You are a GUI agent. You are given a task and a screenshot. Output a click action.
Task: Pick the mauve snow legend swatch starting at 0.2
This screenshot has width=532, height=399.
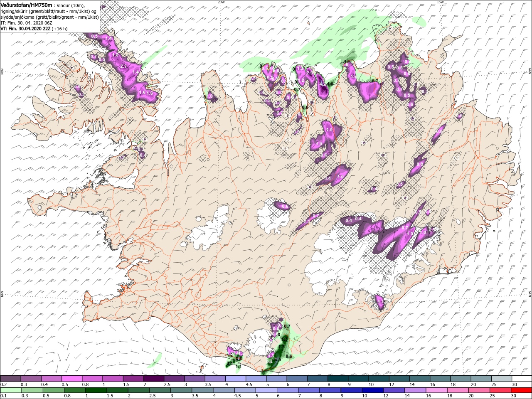tap(10, 379)
